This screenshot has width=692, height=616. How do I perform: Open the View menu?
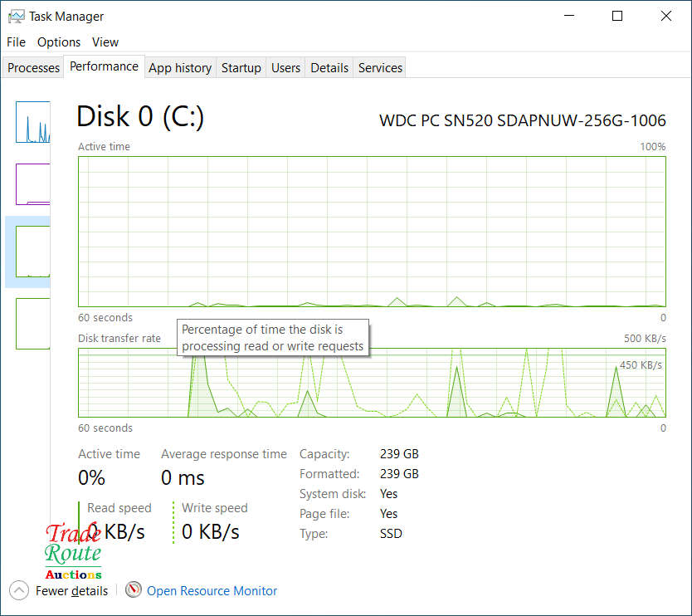105,42
